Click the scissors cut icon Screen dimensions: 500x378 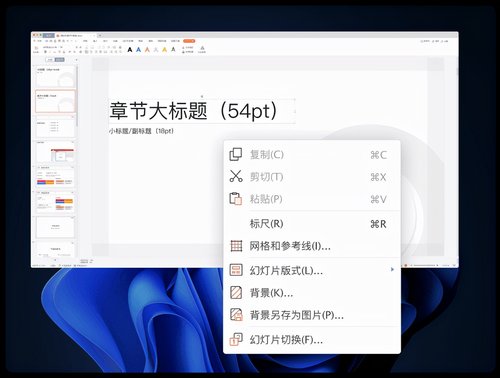pyautogui.click(x=236, y=176)
